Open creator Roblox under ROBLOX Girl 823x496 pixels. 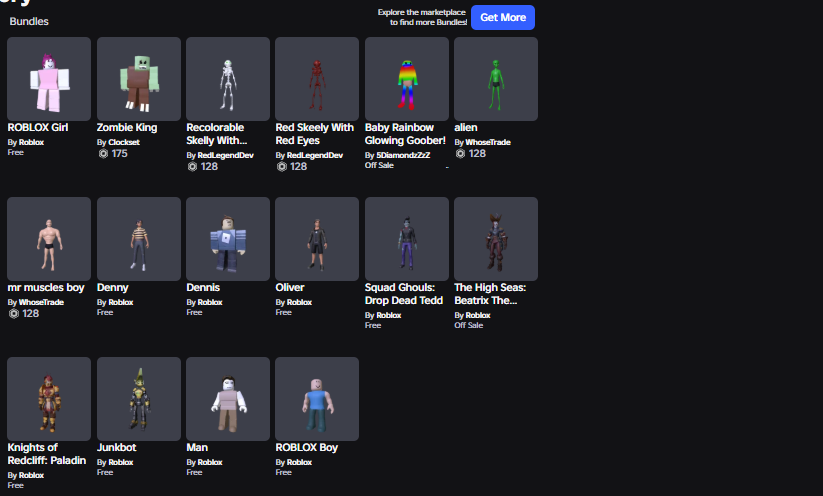click(x=31, y=142)
